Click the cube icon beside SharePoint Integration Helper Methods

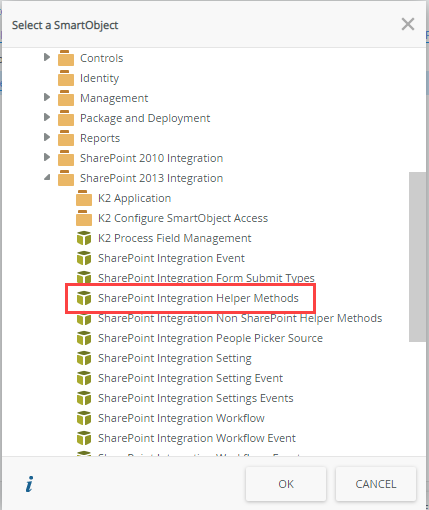click(x=84, y=298)
